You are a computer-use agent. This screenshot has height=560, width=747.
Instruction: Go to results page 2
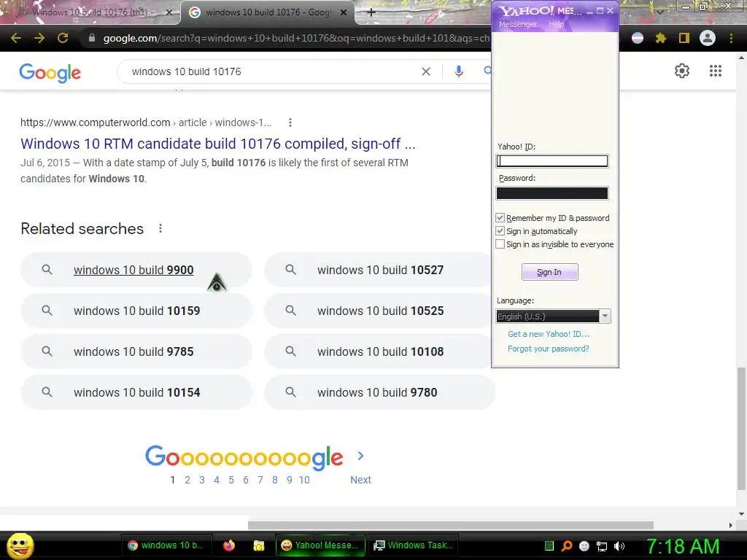(187, 480)
